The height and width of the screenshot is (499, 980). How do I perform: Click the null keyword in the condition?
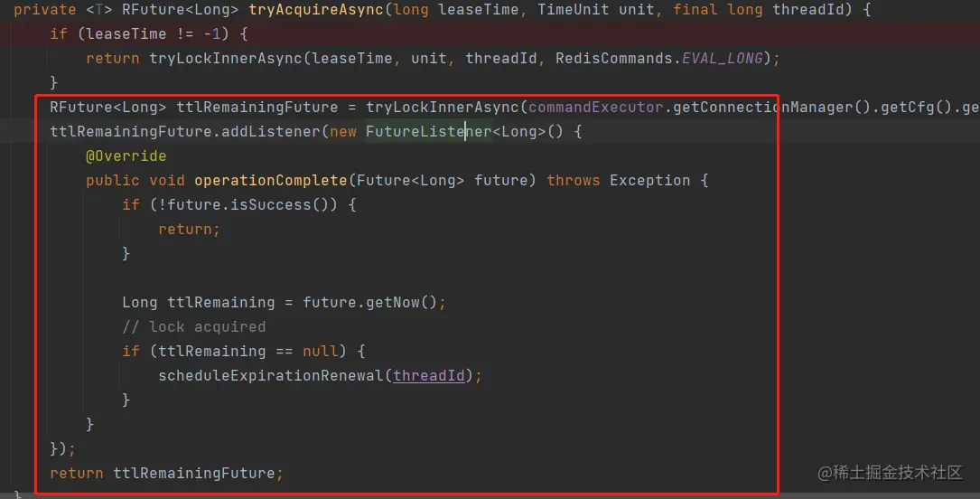point(321,352)
